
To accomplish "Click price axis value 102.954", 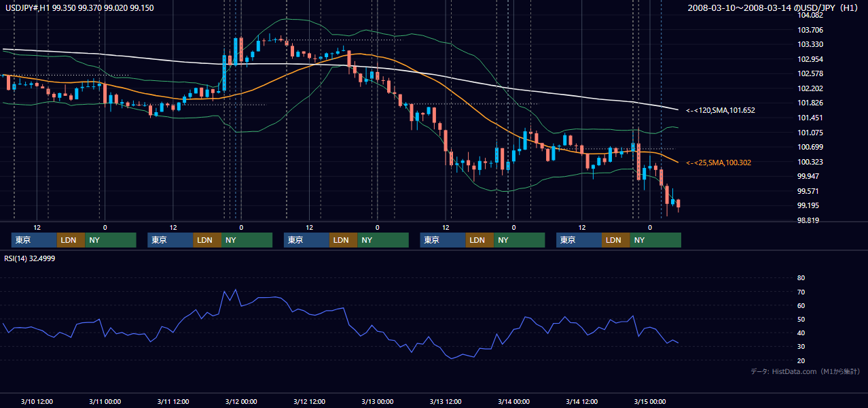I will click(x=810, y=59).
